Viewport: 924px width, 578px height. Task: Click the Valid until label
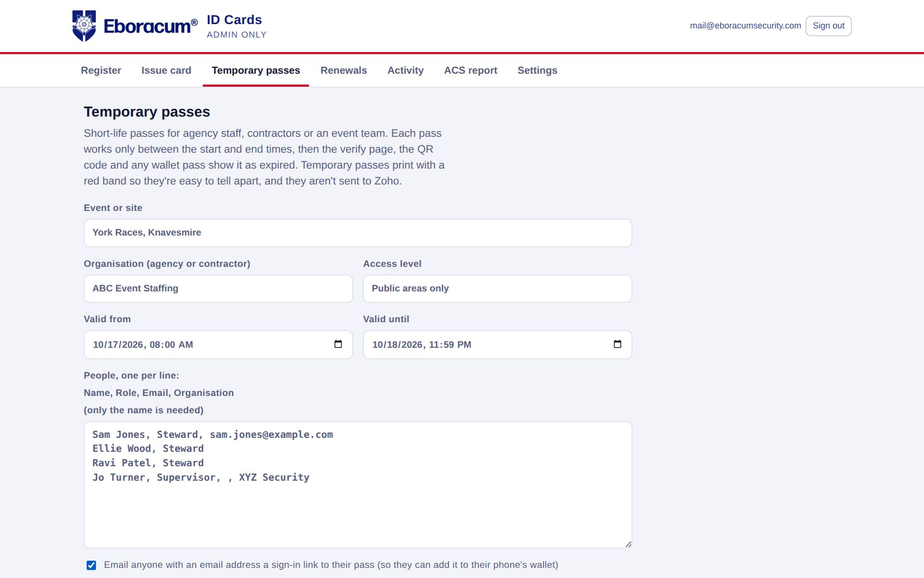pos(386,319)
